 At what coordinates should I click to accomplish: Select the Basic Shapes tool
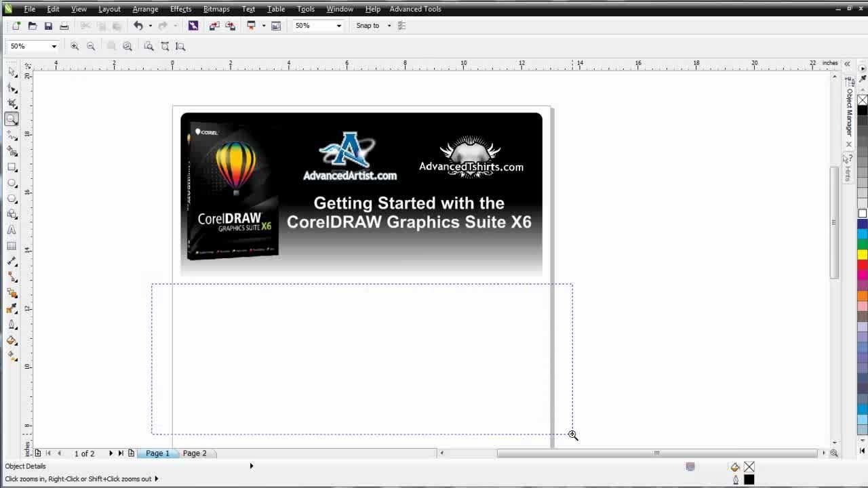click(x=12, y=214)
